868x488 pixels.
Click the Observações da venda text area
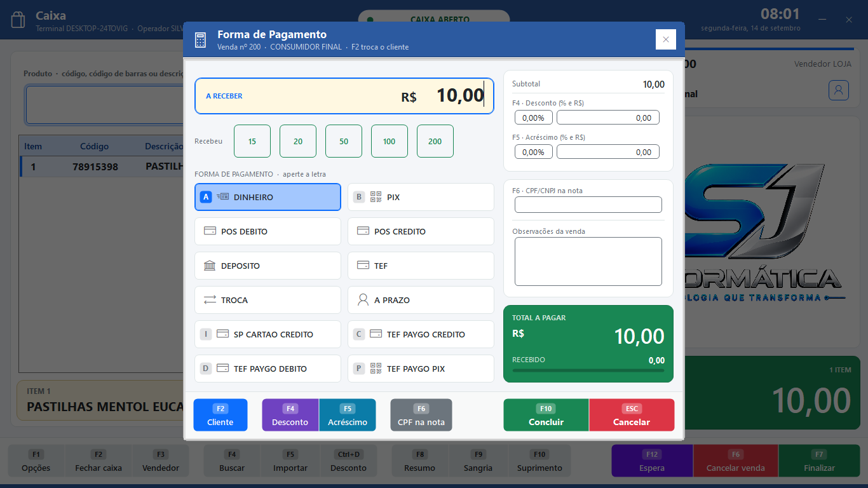click(588, 262)
